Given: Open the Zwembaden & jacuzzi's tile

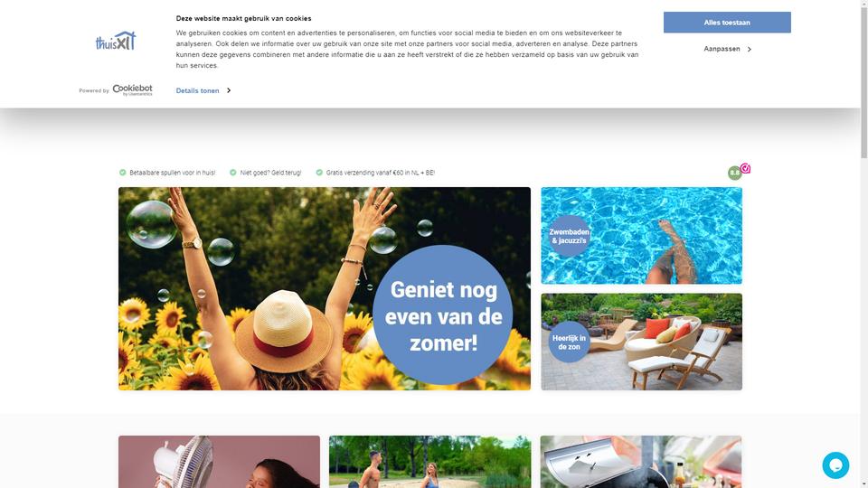Looking at the screenshot, I should [642, 236].
